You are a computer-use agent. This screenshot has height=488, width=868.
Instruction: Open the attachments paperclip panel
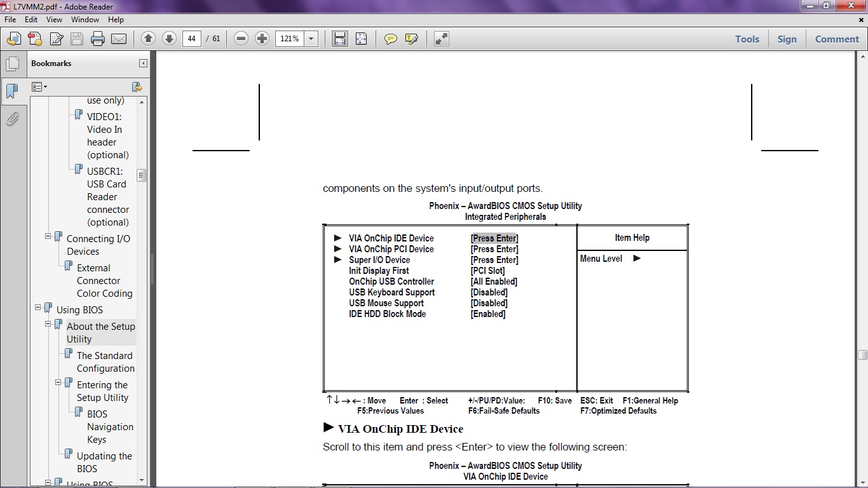12,119
